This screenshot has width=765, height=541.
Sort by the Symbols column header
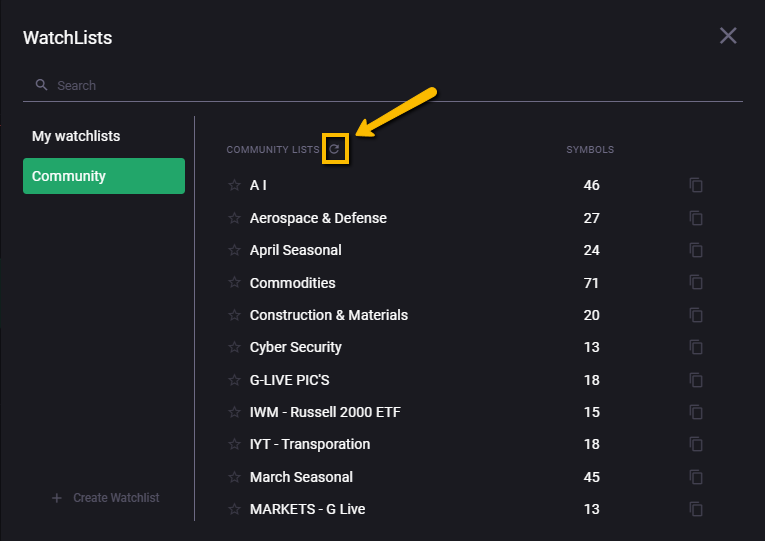point(590,150)
